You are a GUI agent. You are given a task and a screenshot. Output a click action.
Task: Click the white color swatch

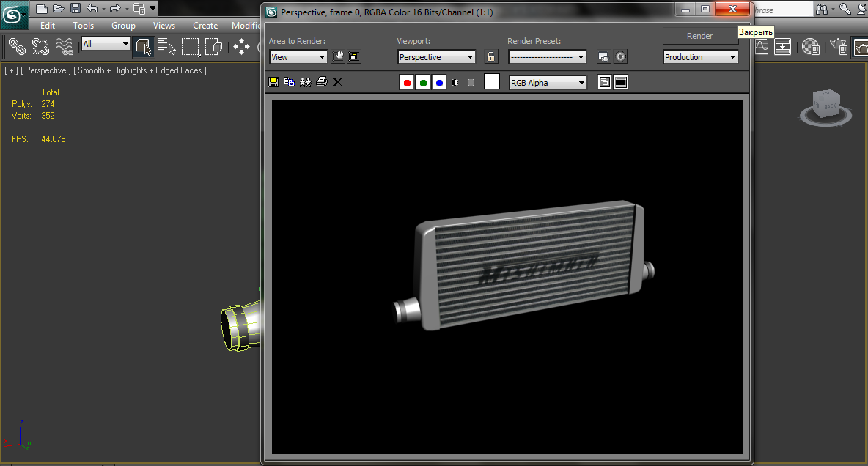492,82
